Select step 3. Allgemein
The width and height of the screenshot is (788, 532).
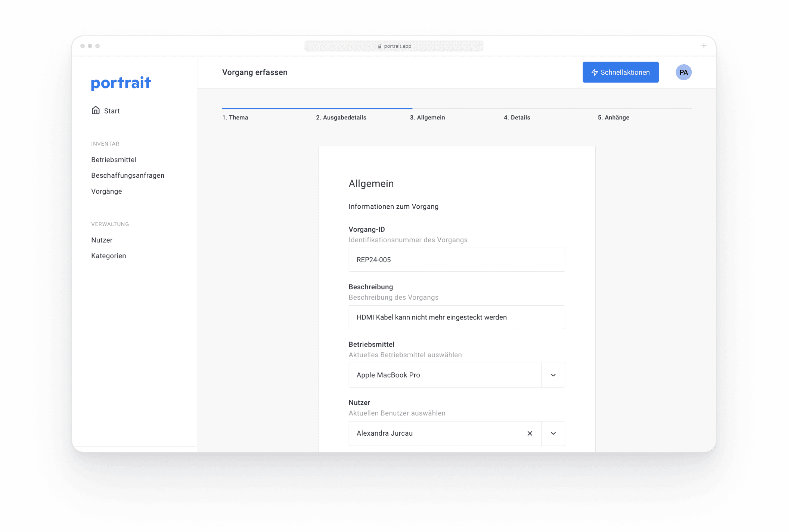[427, 118]
